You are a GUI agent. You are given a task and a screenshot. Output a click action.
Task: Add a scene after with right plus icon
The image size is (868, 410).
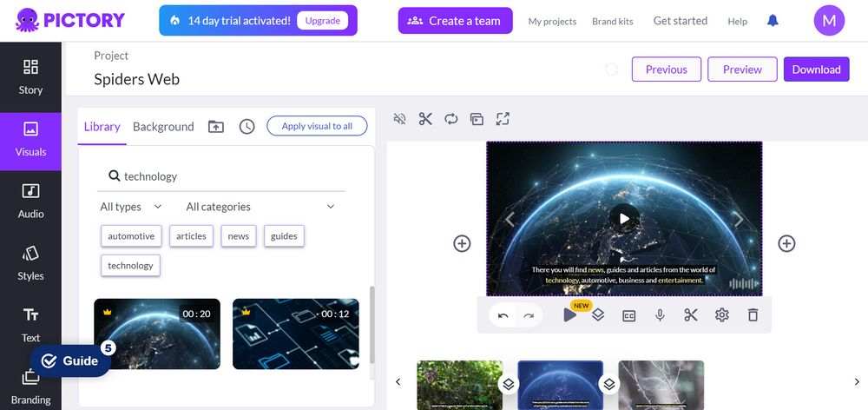pyautogui.click(x=786, y=243)
